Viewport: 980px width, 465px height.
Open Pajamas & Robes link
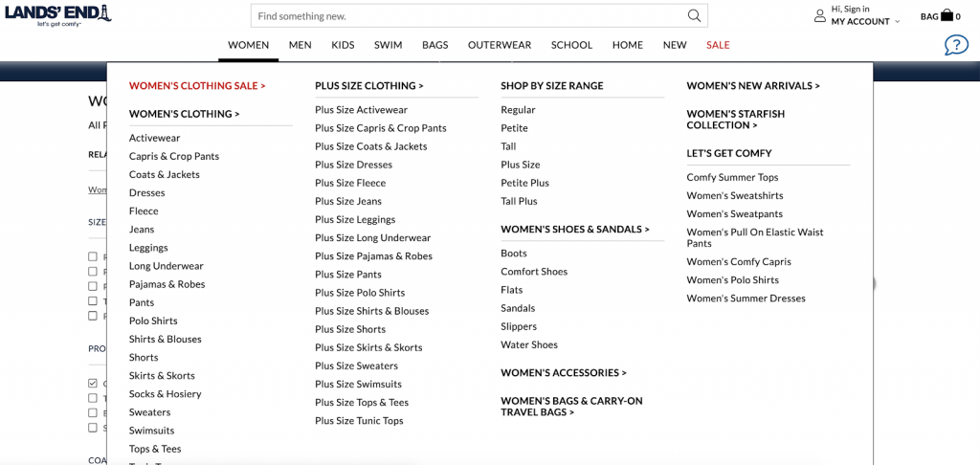point(167,284)
